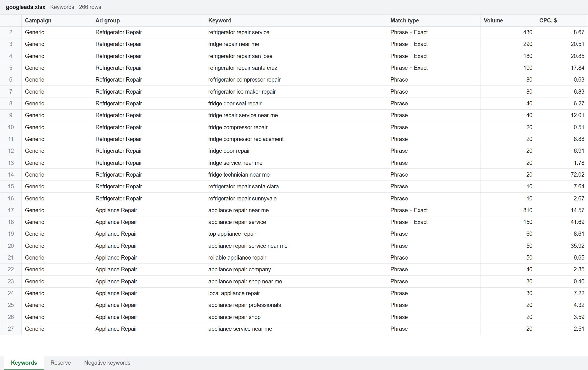Click the Keyword column header
Screen dimensions: 588x370
[296, 20]
